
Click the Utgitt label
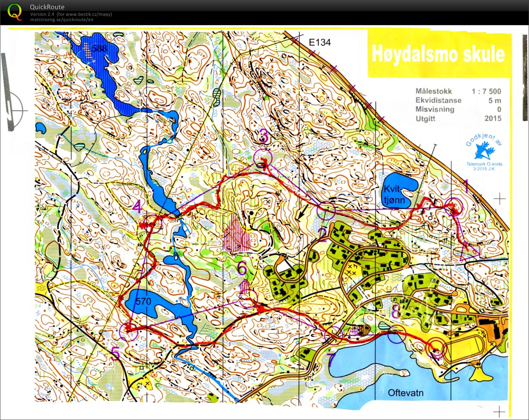coord(425,119)
